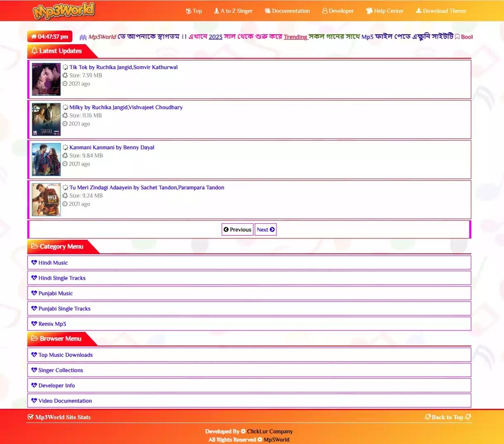Click clock icon under Kanmani Kanmani size
This screenshot has width=504, height=444.
click(x=65, y=164)
